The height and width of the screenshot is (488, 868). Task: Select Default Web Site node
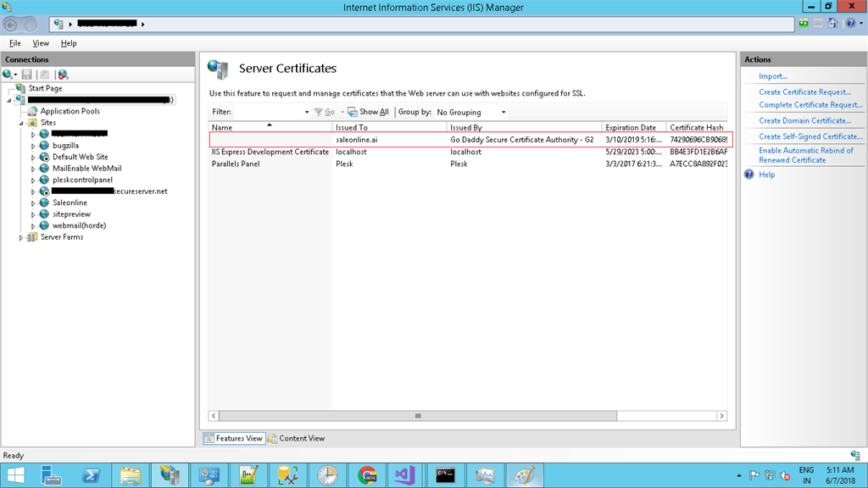click(81, 157)
